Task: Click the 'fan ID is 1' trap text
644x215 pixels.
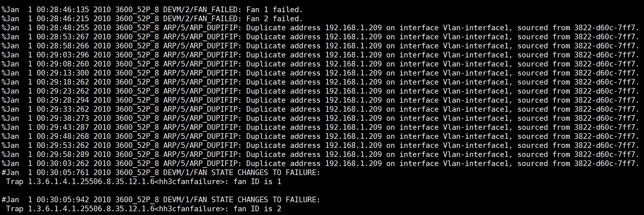Action: pyautogui.click(x=257, y=182)
